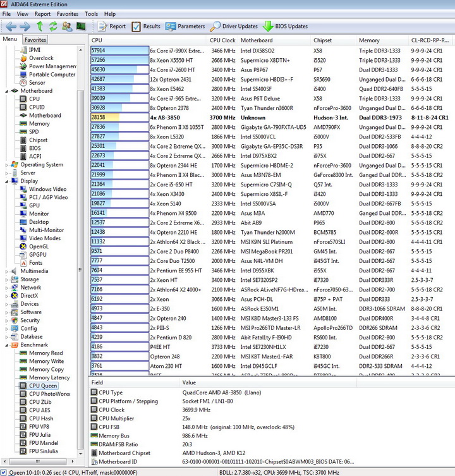Switch to the Menu tab
Screen dimensions: 455x476
[10, 39]
